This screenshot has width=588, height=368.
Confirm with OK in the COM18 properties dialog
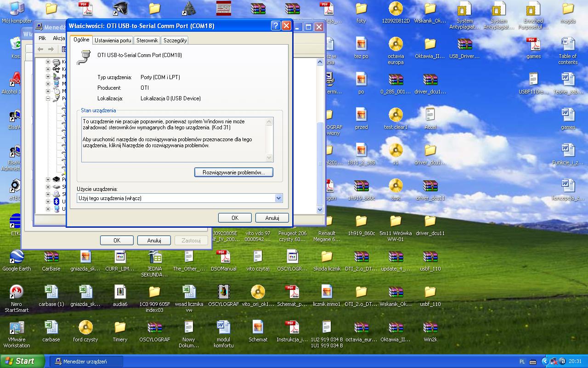235,218
